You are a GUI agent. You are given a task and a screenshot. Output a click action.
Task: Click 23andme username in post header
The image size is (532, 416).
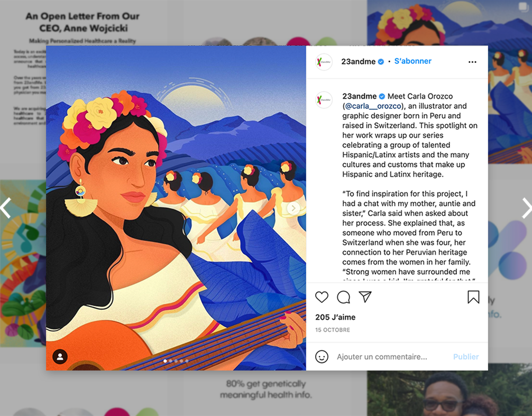(x=359, y=61)
